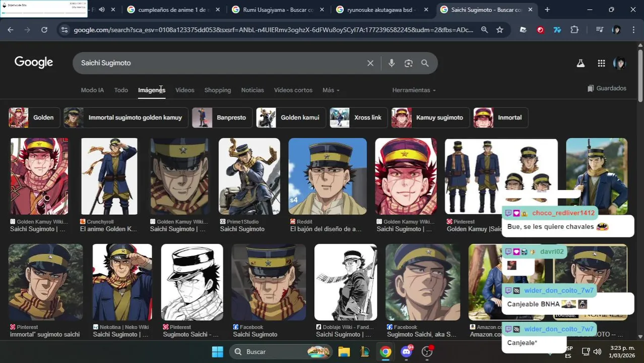Image resolution: width=644 pixels, height=363 pixels.
Task: Switch to the cumpleaños de anime tab
Action: (173, 10)
